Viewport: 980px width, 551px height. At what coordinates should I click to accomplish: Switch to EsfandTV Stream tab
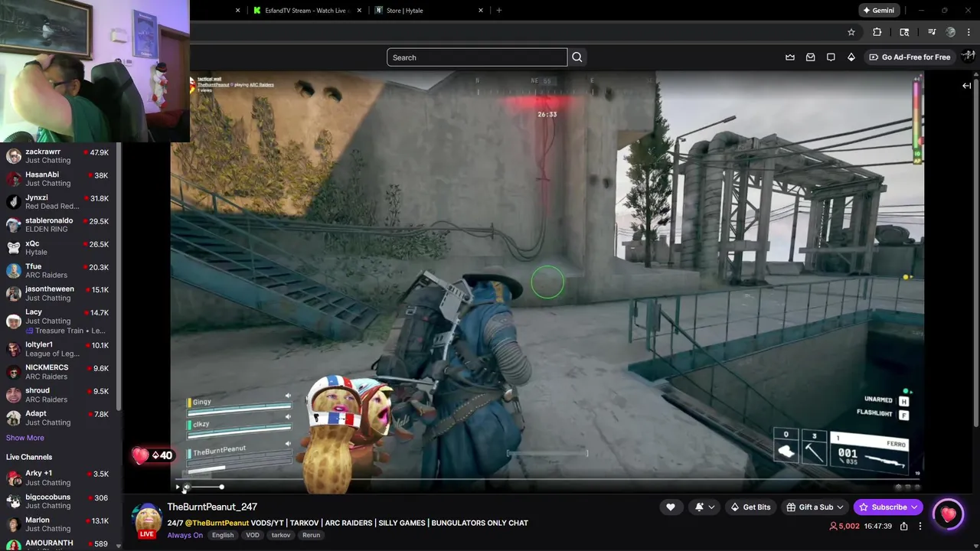302,10
